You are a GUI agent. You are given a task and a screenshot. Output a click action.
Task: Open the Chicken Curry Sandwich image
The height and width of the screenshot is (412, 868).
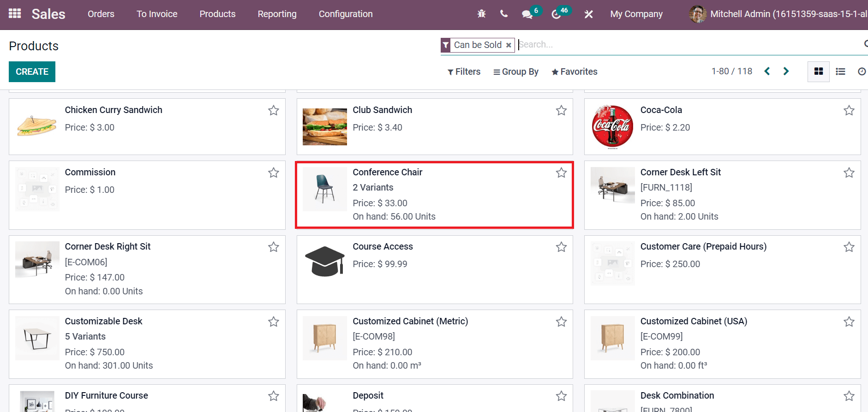pos(37,126)
